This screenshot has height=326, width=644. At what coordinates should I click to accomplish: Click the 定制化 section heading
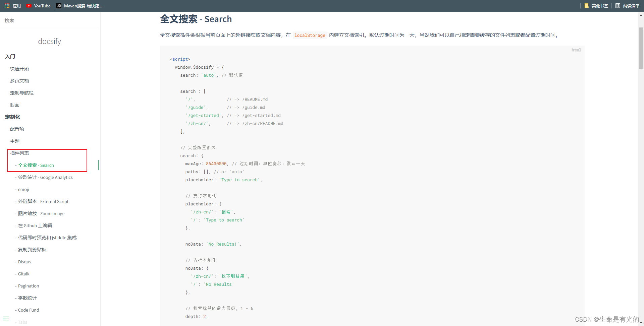coord(12,117)
